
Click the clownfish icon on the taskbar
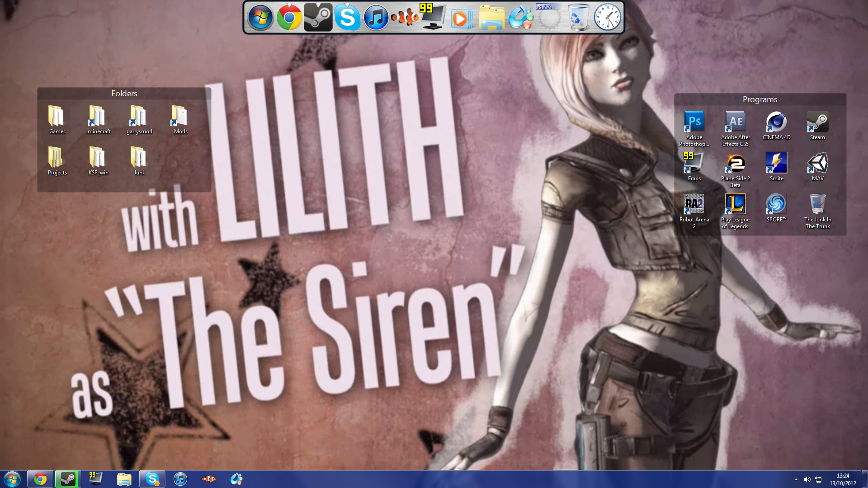point(208,479)
